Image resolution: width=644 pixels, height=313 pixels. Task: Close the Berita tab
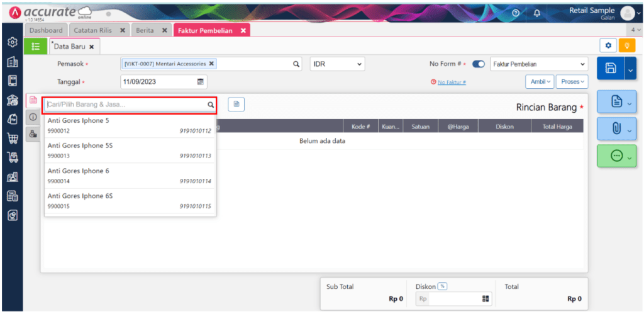[x=164, y=30]
